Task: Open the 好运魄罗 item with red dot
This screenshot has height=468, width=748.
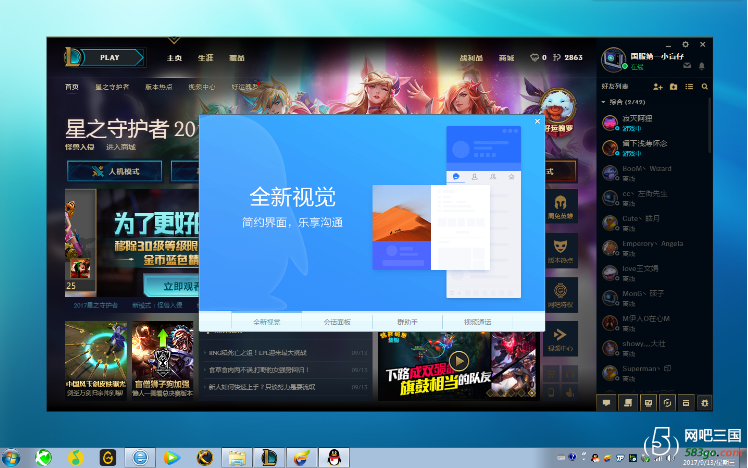Action: pyautogui.click(x=245, y=87)
